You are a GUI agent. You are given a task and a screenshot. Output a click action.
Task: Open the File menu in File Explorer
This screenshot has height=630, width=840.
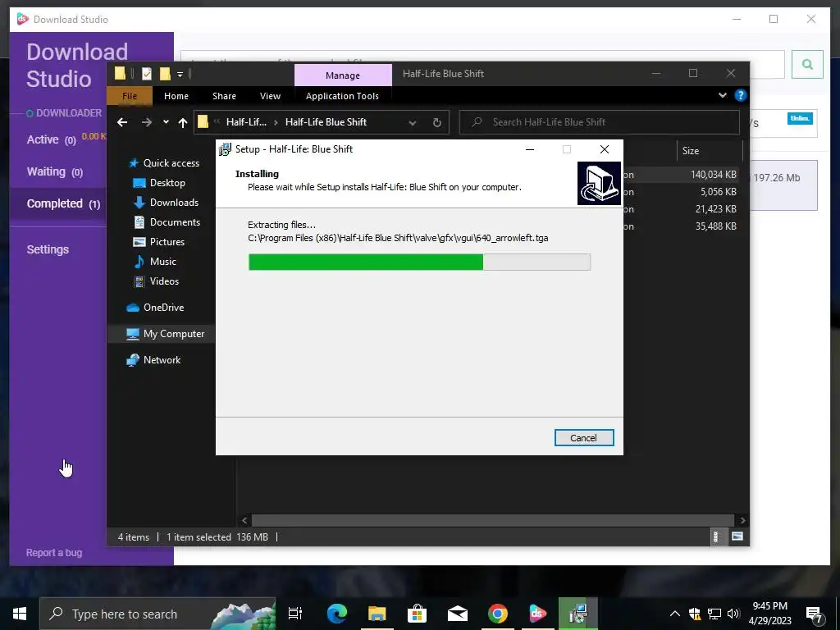click(129, 96)
